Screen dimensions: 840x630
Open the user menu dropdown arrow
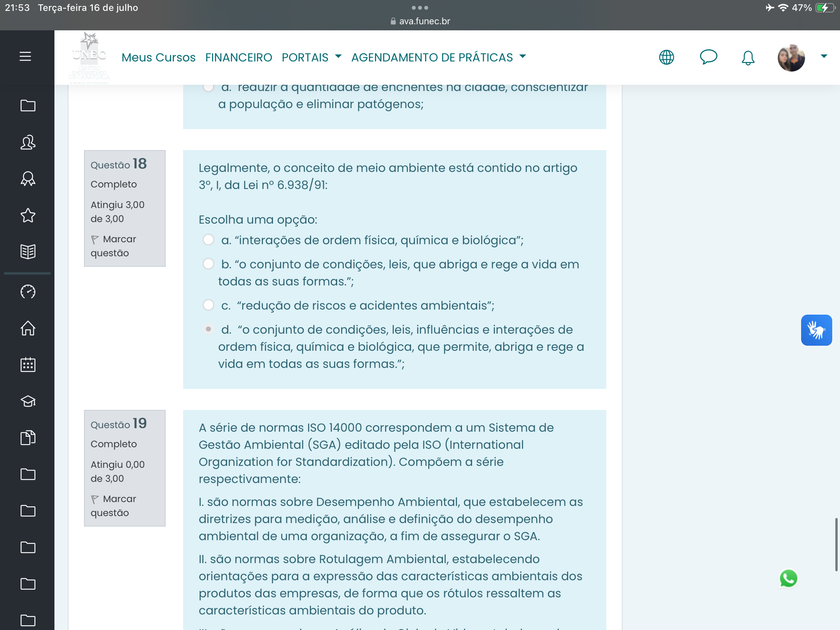click(824, 56)
